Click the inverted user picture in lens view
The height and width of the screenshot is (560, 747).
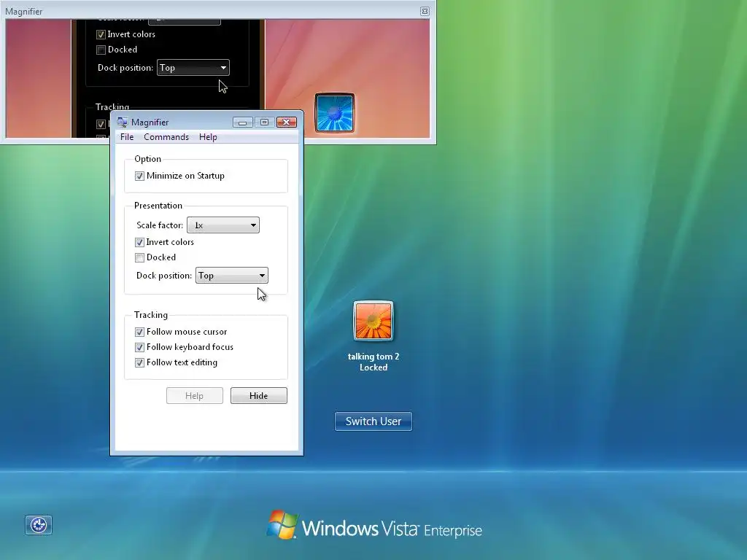tap(334, 113)
